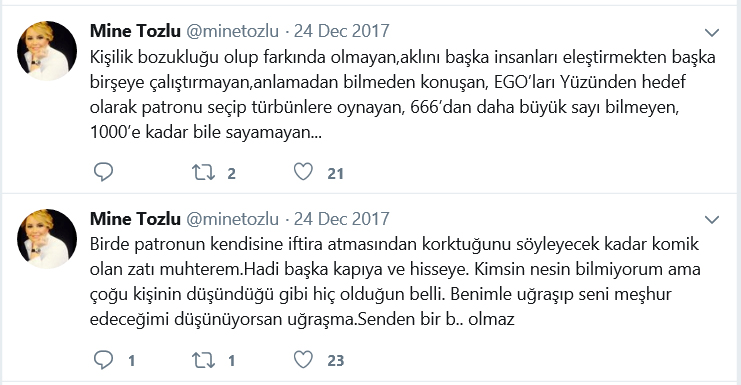View like count 23 on second tweet
This screenshot has width=741, height=385.
[336, 361]
